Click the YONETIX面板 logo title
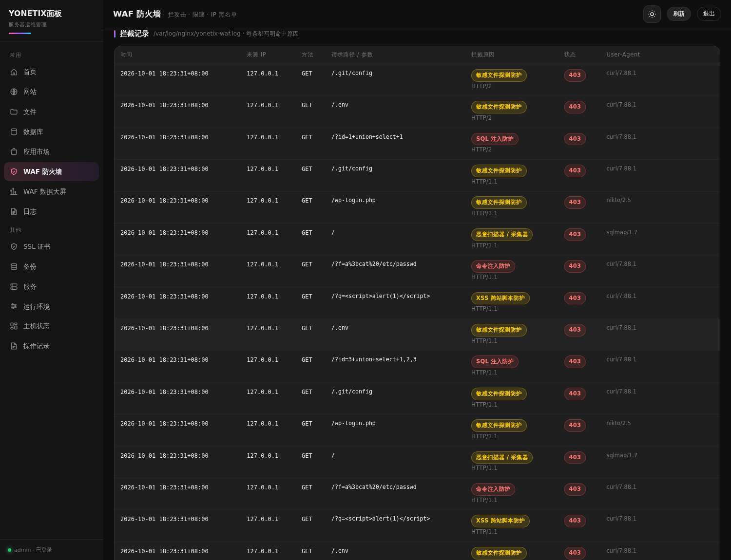The height and width of the screenshot is (560, 731). [x=35, y=14]
